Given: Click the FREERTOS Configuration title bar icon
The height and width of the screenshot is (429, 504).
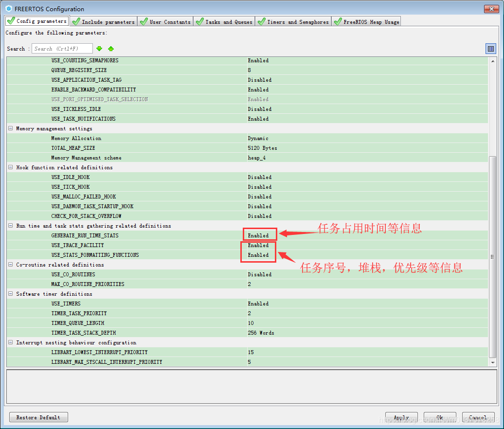Looking at the screenshot, I should pos(9,9).
